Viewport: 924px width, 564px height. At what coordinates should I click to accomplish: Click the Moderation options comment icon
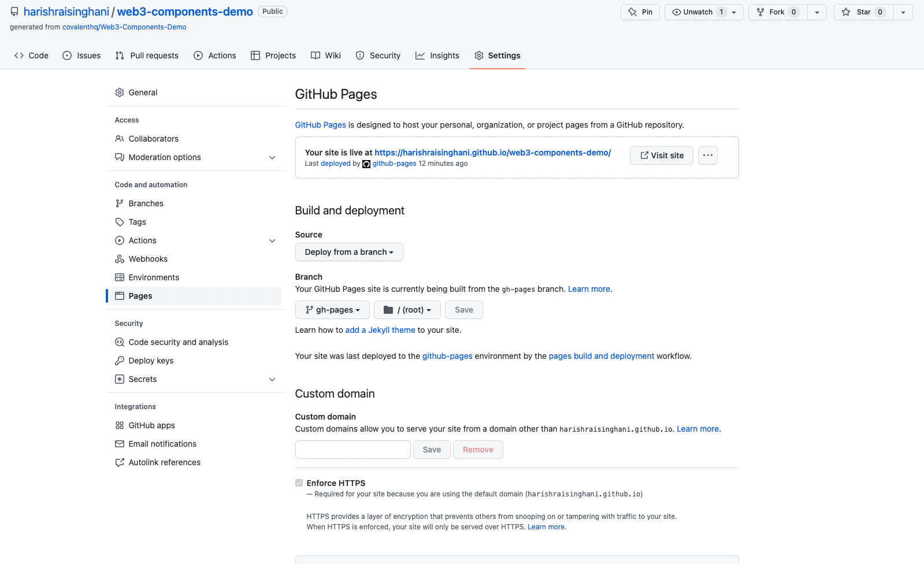(x=120, y=157)
